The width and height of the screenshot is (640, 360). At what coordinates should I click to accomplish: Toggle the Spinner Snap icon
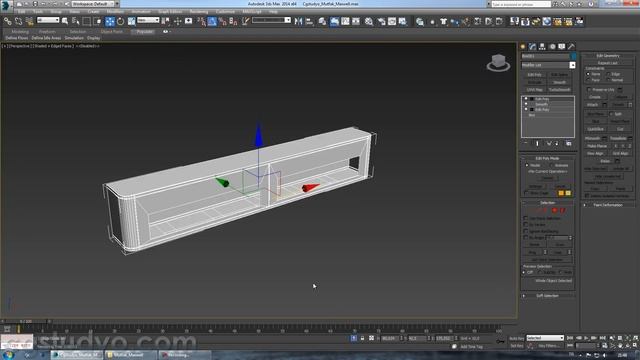point(233,21)
